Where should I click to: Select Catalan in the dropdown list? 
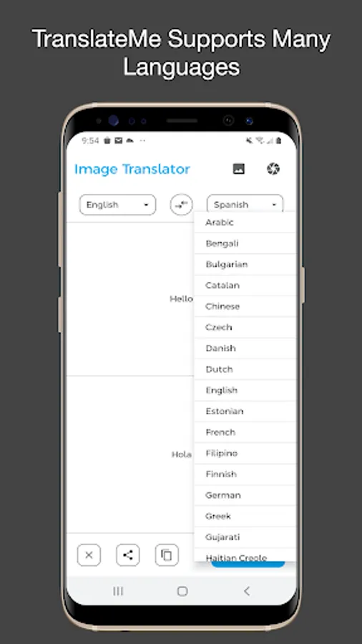(x=245, y=285)
